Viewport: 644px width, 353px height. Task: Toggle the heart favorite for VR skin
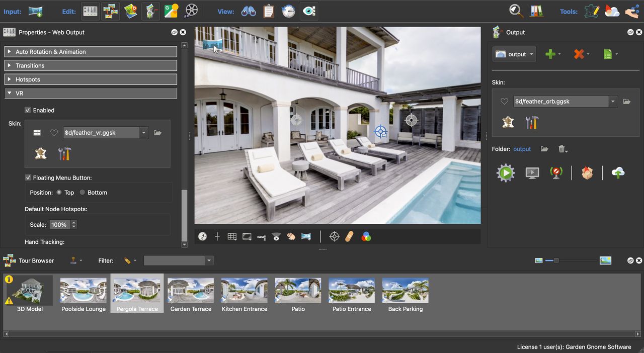click(54, 133)
